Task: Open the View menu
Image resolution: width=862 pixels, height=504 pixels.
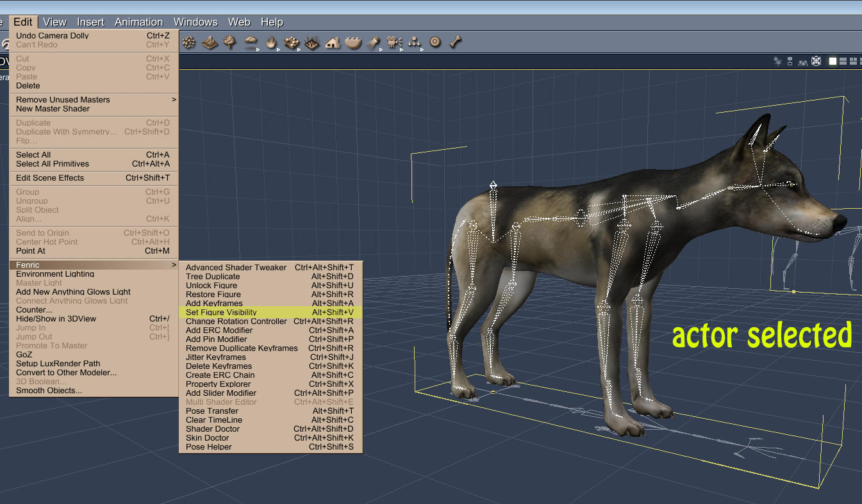Action: pos(55,22)
